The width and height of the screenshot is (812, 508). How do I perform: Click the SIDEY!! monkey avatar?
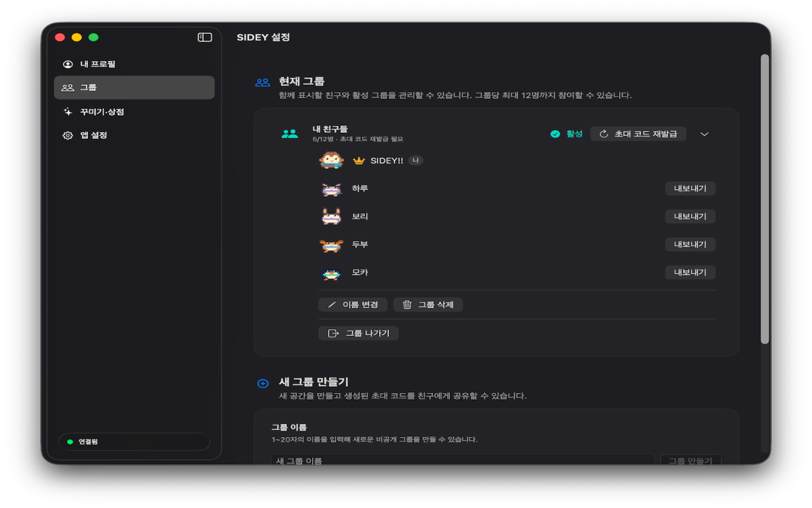tap(332, 161)
